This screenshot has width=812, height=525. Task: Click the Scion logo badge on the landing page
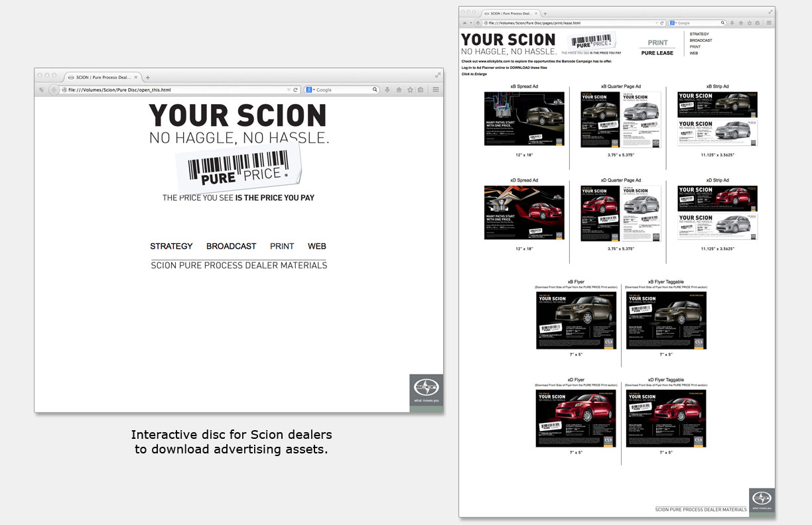[x=426, y=392]
